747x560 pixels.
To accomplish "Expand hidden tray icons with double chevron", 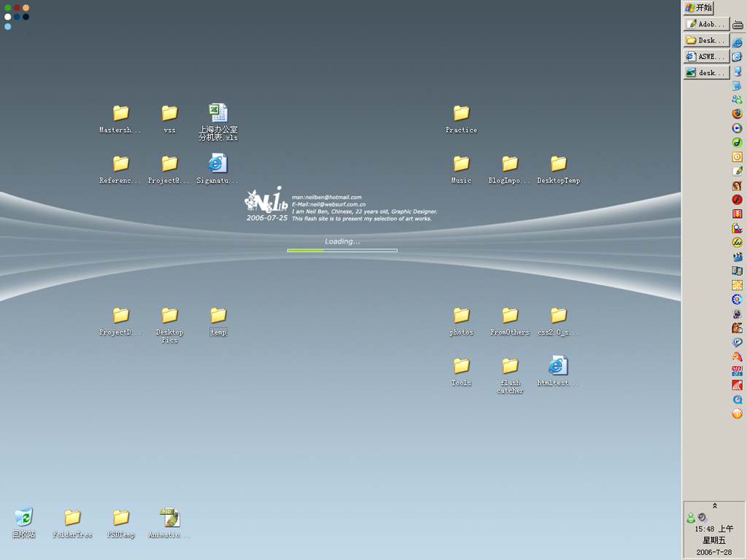I will point(715,506).
